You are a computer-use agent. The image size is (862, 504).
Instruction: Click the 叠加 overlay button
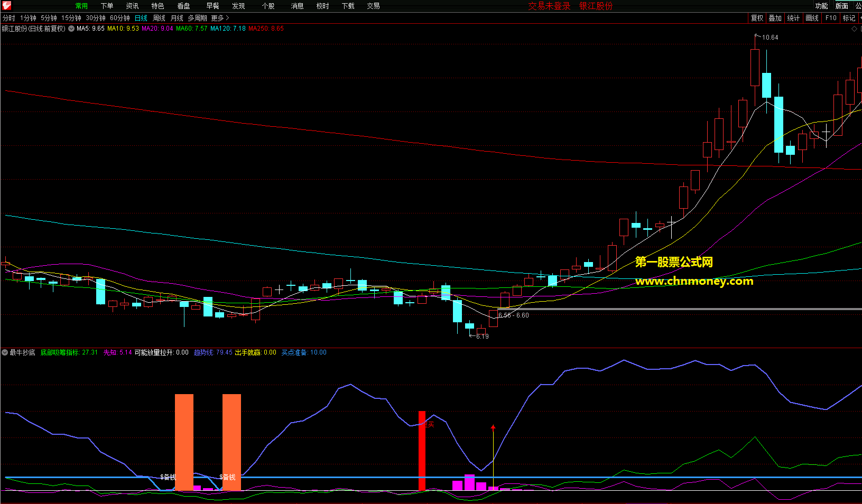pyautogui.click(x=775, y=18)
